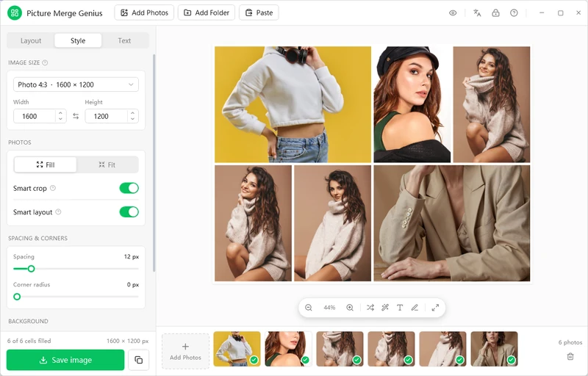Viewport: 588px width, 376px height.
Task: Switch to the Text tab
Action: tap(124, 40)
